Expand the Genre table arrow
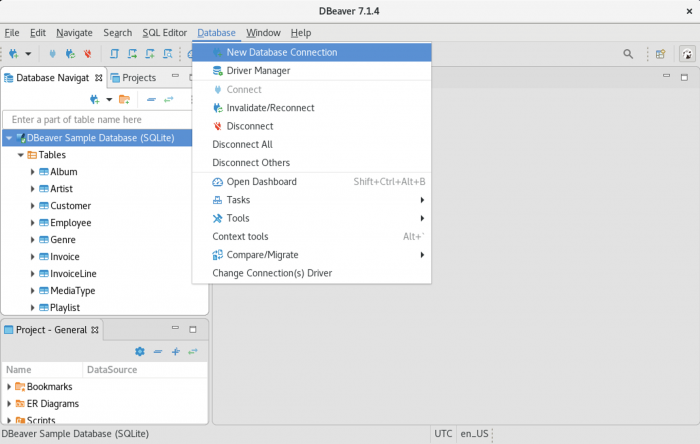Screen dimensions: 700x444 click(32, 240)
